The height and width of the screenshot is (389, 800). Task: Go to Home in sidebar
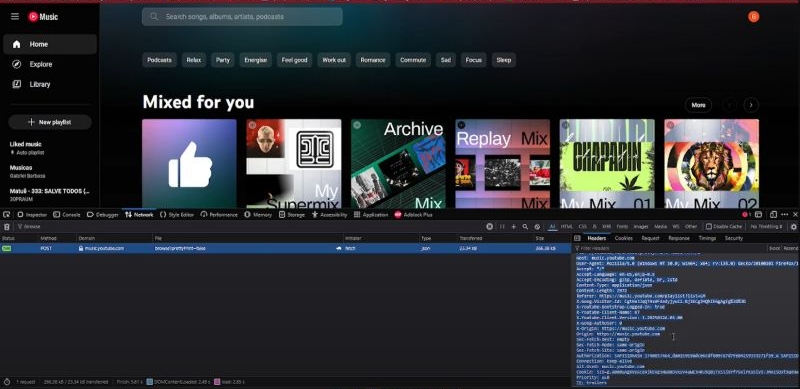[49, 44]
